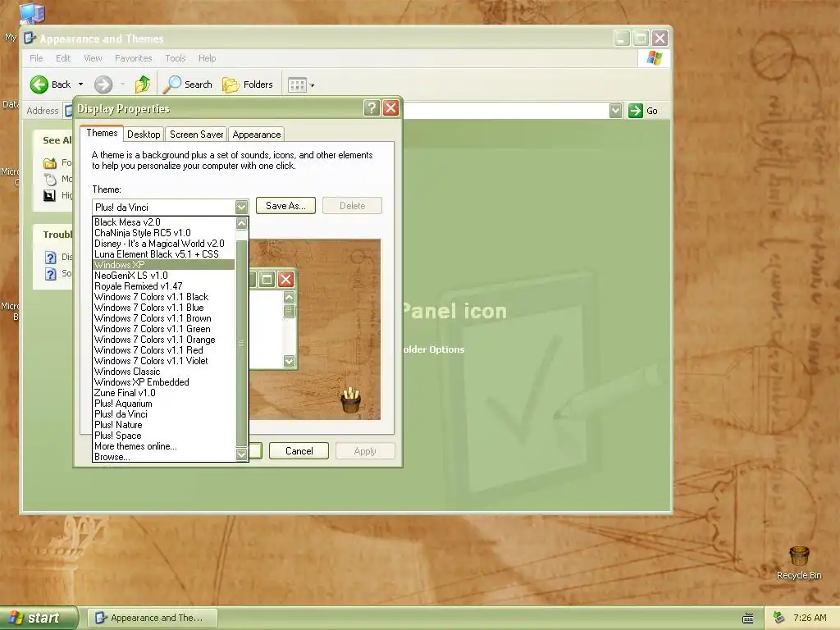Viewport: 840px width, 630px height.
Task: Click the Forward arrow icon in toolbar
Action: [x=103, y=84]
